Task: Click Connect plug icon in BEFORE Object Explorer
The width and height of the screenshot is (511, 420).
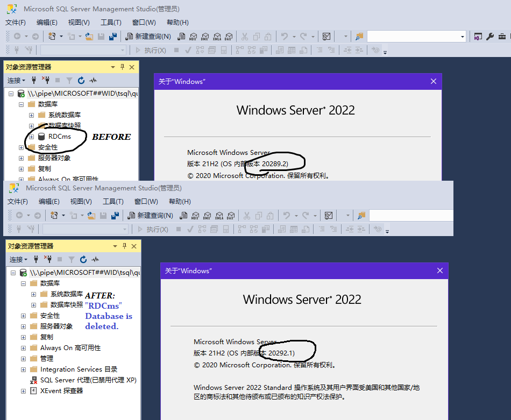Action: click(33, 80)
